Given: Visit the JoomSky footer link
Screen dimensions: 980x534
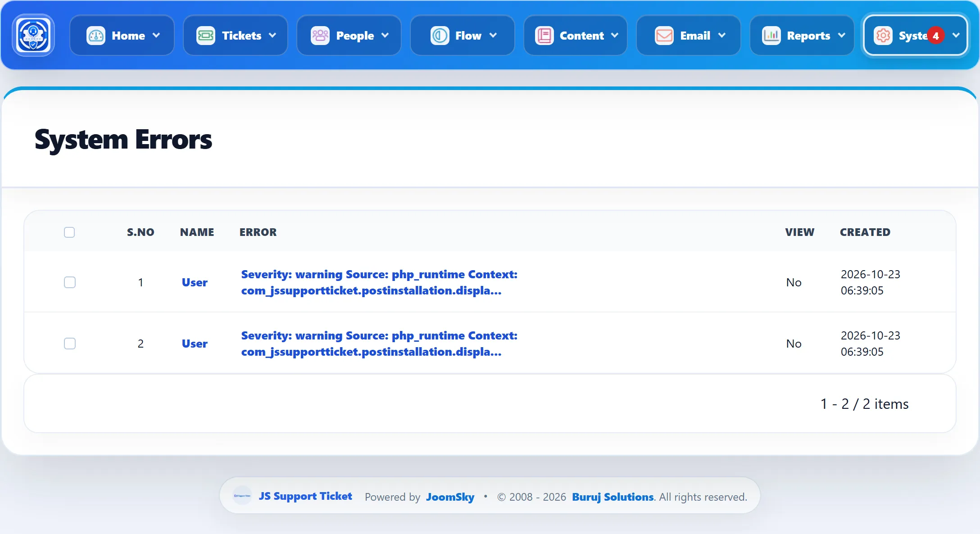Looking at the screenshot, I should (450, 497).
